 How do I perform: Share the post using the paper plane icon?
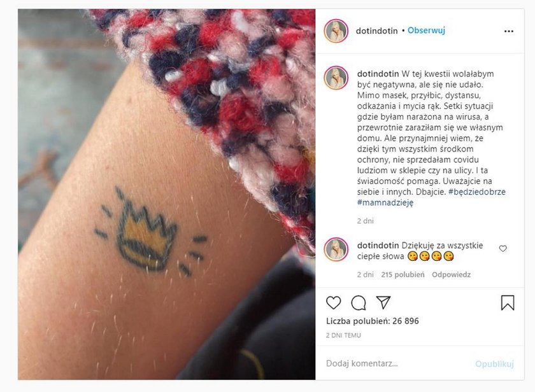[383, 302]
